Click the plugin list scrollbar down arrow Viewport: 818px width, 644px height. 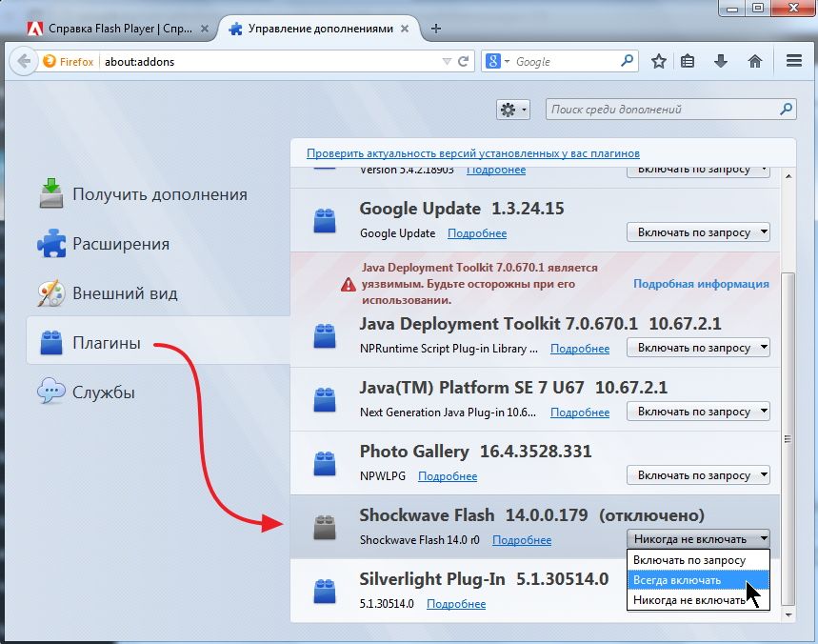coord(788,614)
